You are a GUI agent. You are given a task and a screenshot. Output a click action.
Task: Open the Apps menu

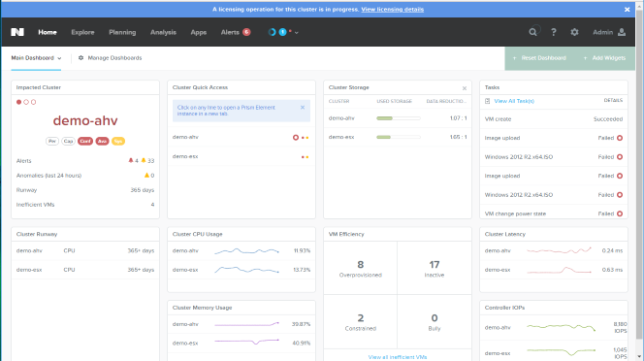(199, 32)
